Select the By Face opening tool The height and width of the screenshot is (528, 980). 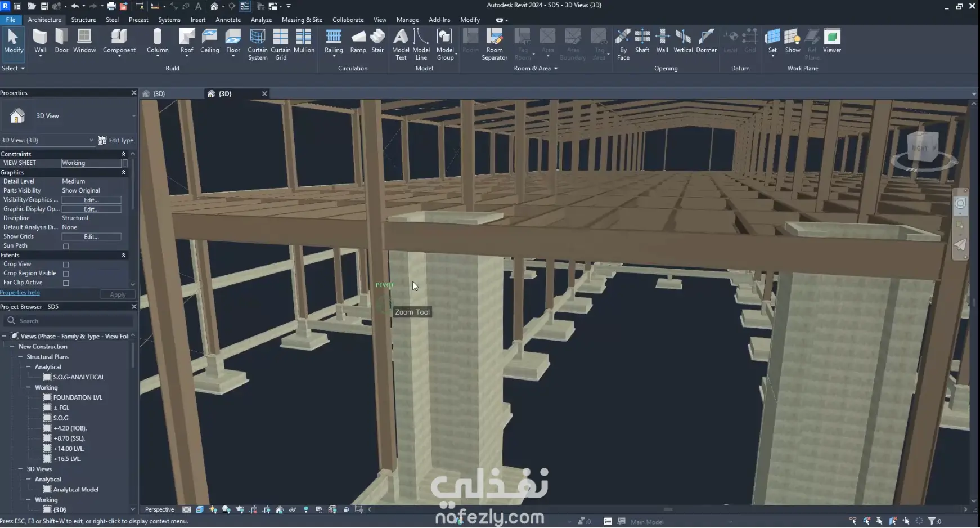[x=623, y=44]
